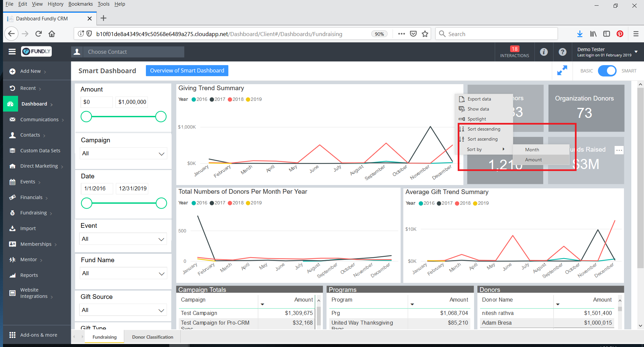Image resolution: width=644 pixels, height=347 pixels.
Task: Click Overview of Smart Dashboard button
Action: coord(187,70)
